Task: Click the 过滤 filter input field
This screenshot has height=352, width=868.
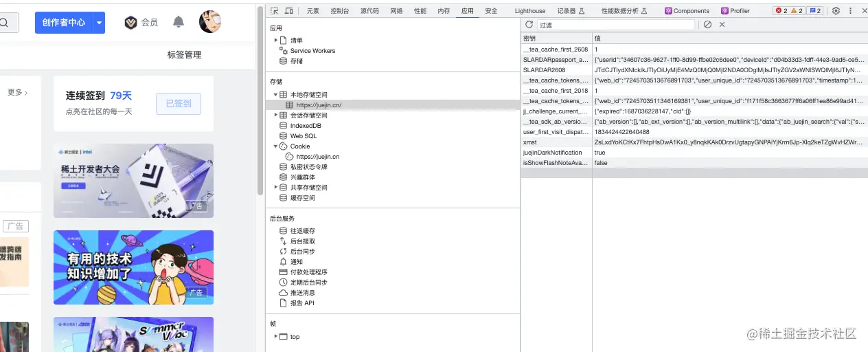Action: 616,25
